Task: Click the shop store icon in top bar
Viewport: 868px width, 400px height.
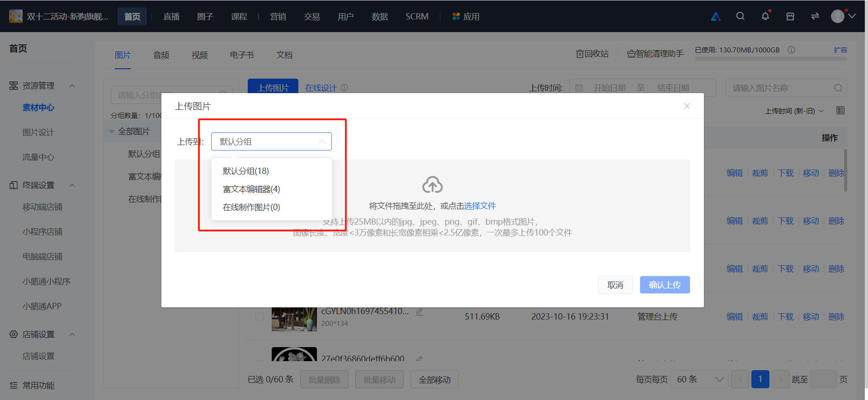Action: (790, 16)
